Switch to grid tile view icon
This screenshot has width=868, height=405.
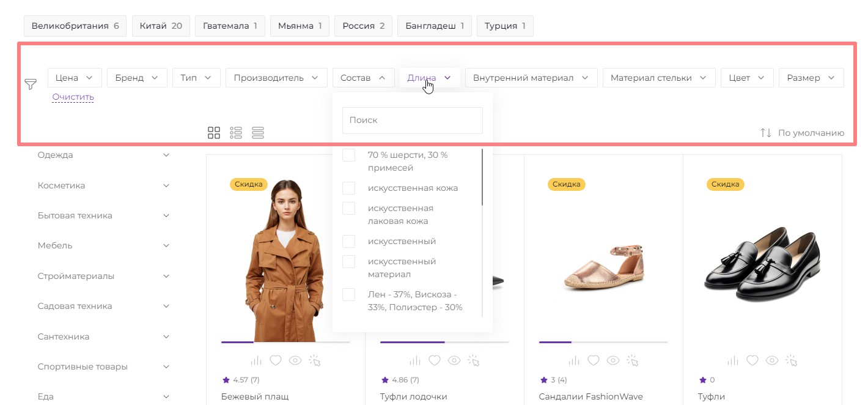tap(214, 133)
